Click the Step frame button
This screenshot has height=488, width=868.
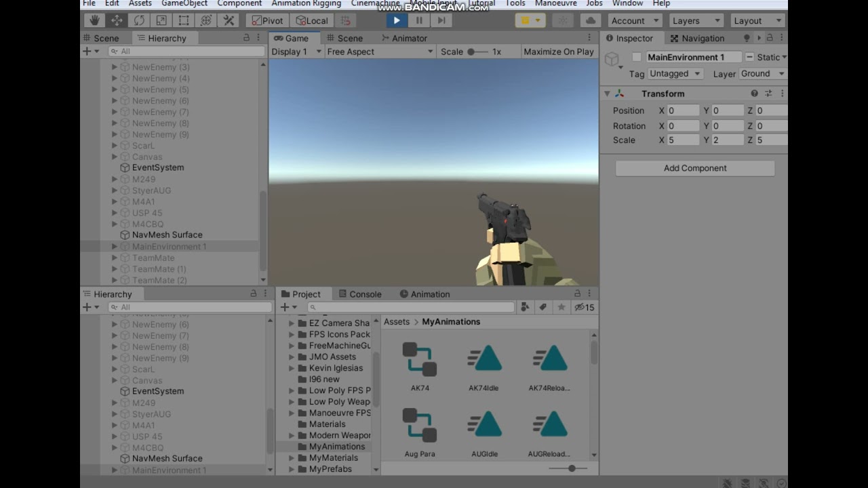(441, 20)
